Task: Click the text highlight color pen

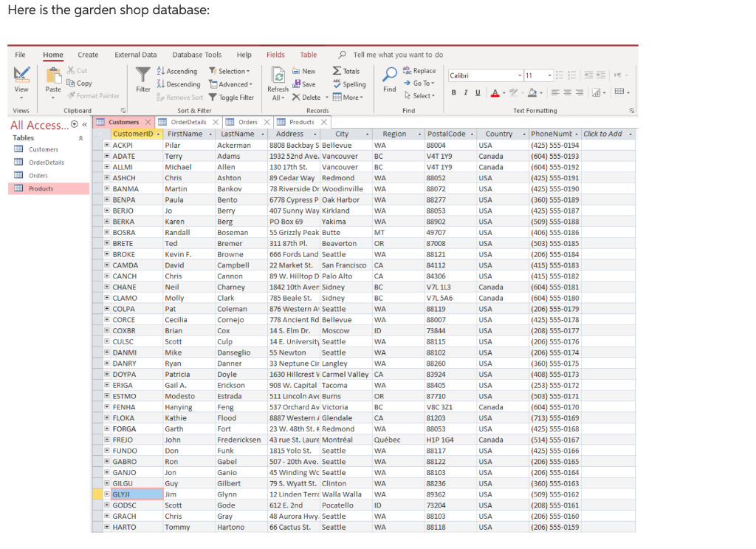Action: [514, 92]
